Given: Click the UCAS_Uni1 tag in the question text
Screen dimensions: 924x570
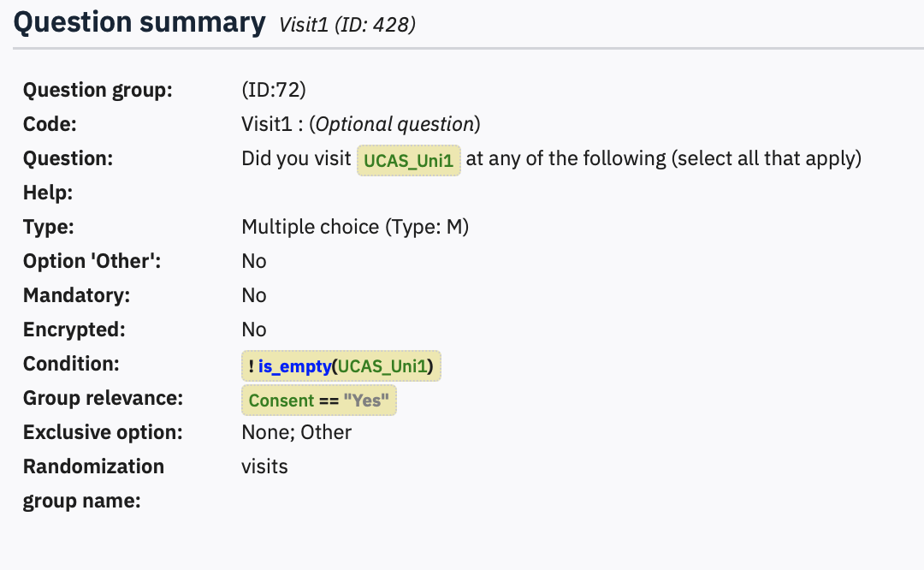Looking at the screenshot, I should 409,161.
